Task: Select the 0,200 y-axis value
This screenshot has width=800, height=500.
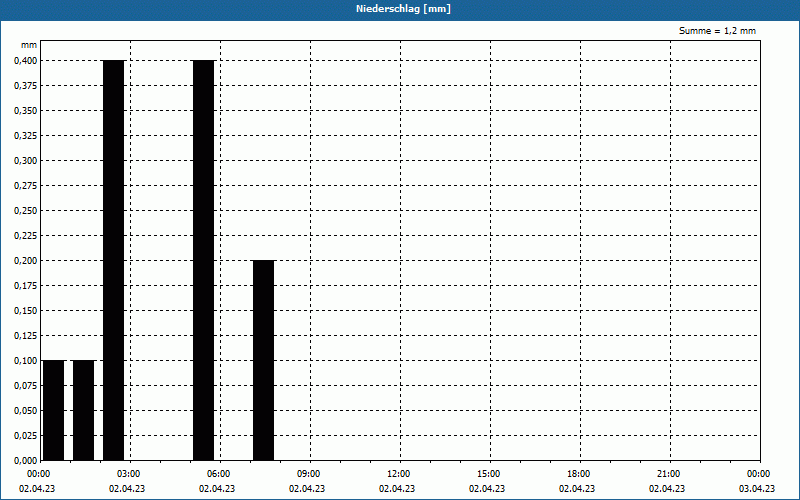Action: tap(26, 261)
